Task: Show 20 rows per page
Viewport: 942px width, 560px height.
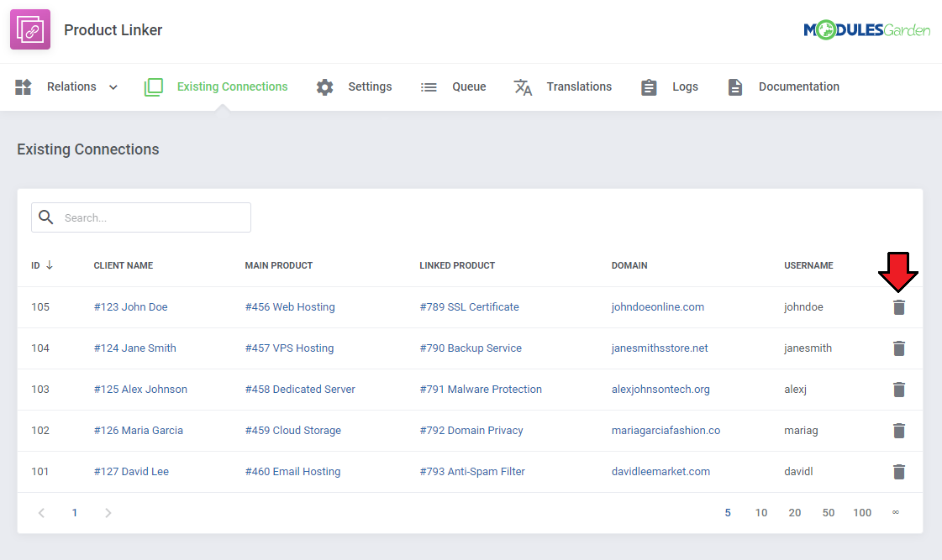Action: [795, 513]
